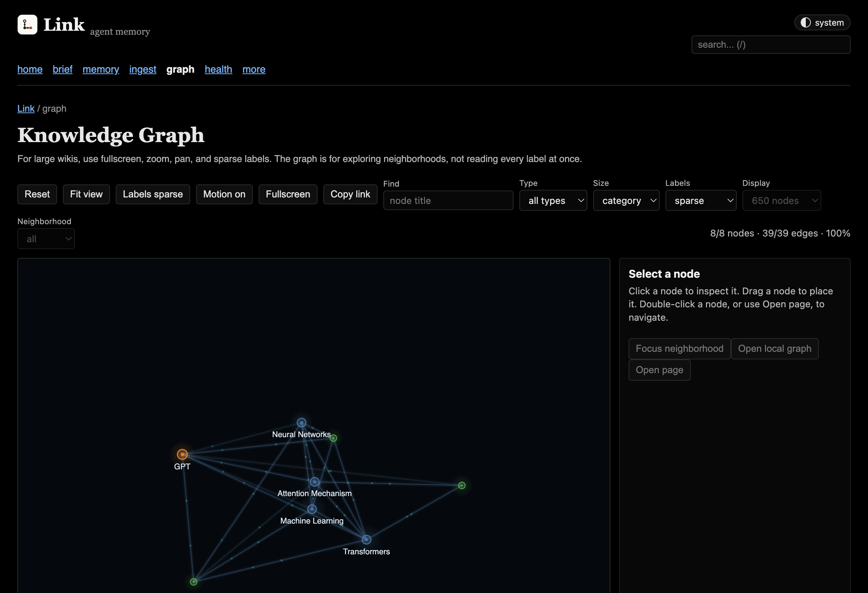The image size is (868, 593).
Task: Open the Display 650 nodes dropdown
Action: [x=781, y=201]
